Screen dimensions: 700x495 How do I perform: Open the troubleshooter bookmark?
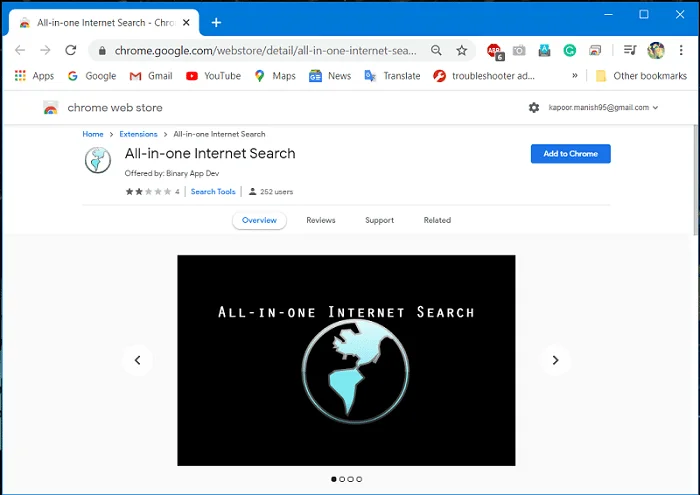[484, 76]
